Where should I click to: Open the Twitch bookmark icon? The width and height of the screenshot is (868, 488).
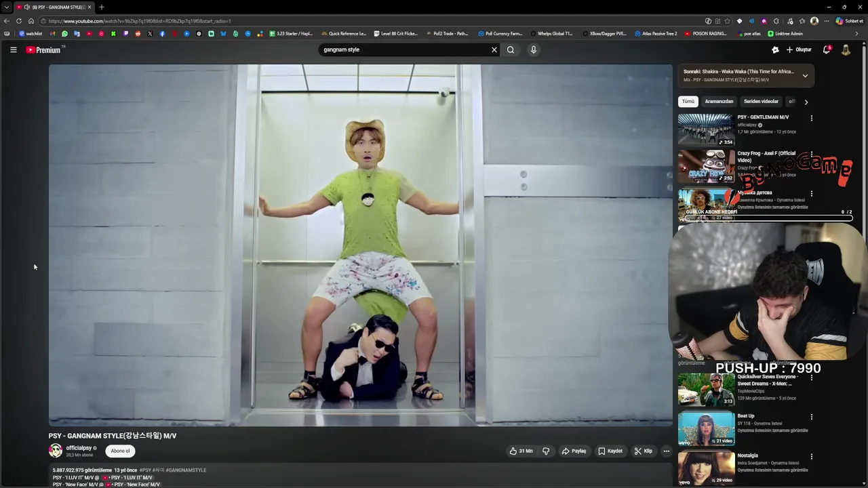125,33
